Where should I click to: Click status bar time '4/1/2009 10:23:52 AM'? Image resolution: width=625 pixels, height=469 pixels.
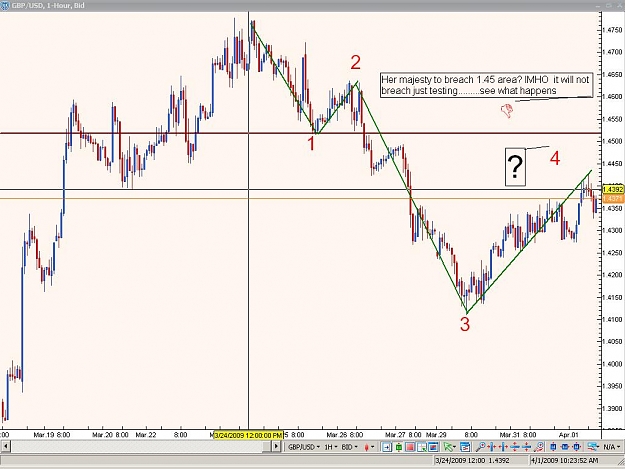pos(564,461)
